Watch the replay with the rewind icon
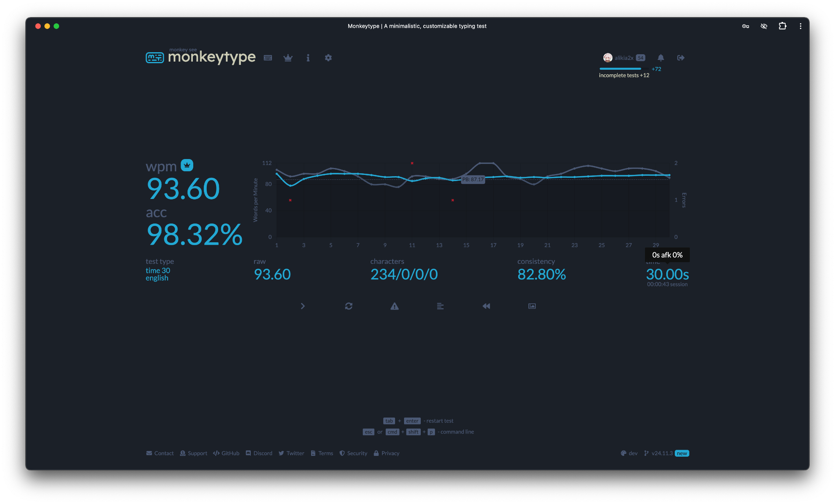835x504 pixels. click(x=486, y=306)
